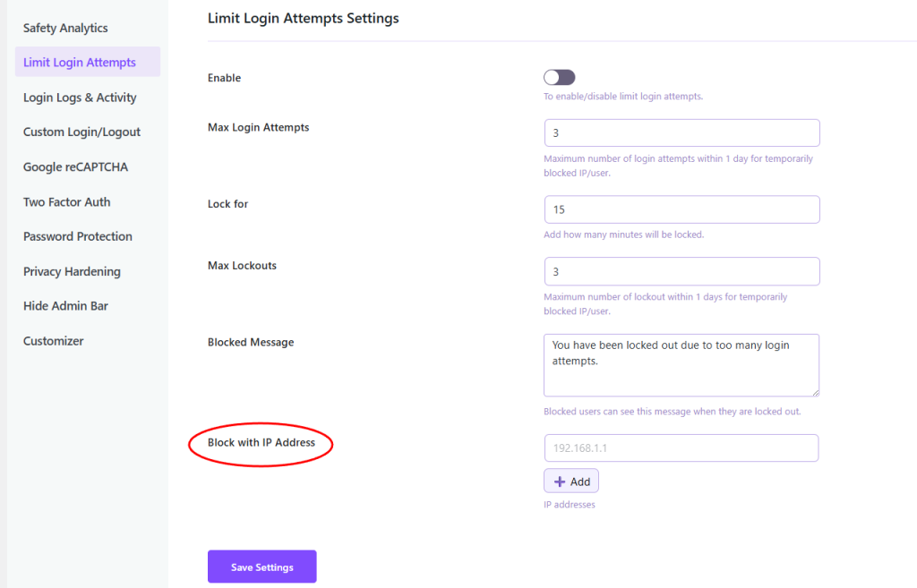Open Safety Analytics in sidebar
The image size is (917, 588).
point(65,28)
